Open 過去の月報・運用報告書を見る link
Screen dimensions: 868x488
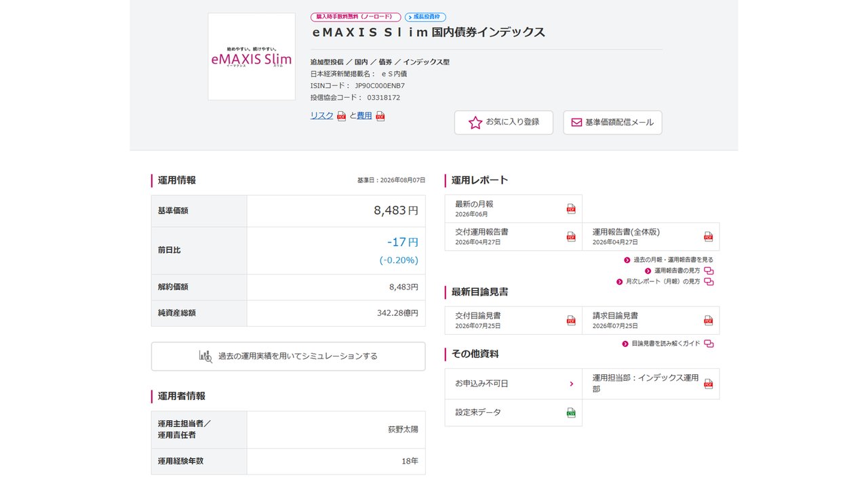[673, 260]
